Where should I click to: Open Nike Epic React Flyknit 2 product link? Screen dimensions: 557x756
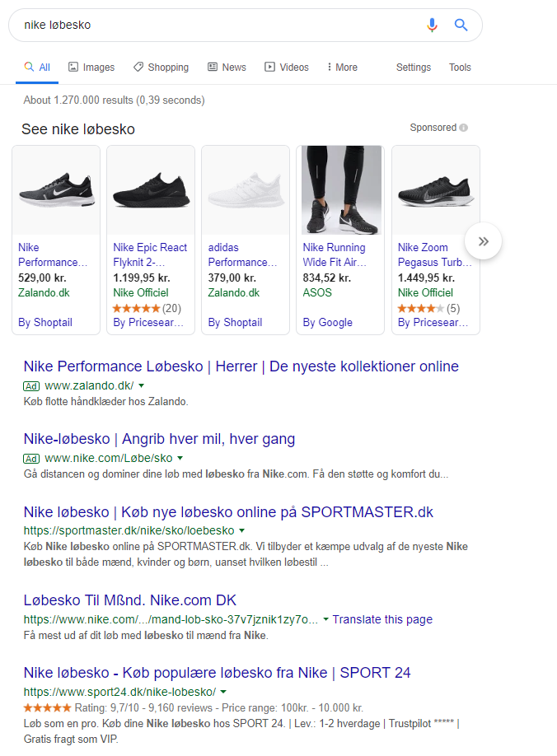[150, 254]
